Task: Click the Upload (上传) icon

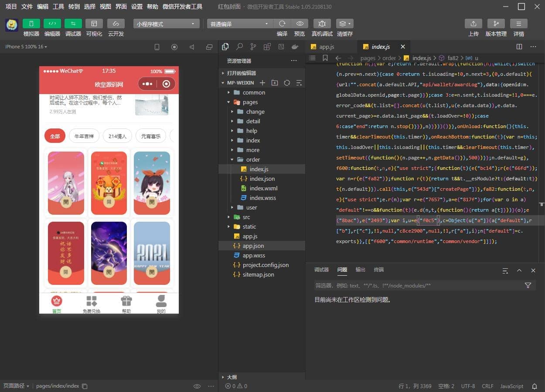Action: point(473,24)
